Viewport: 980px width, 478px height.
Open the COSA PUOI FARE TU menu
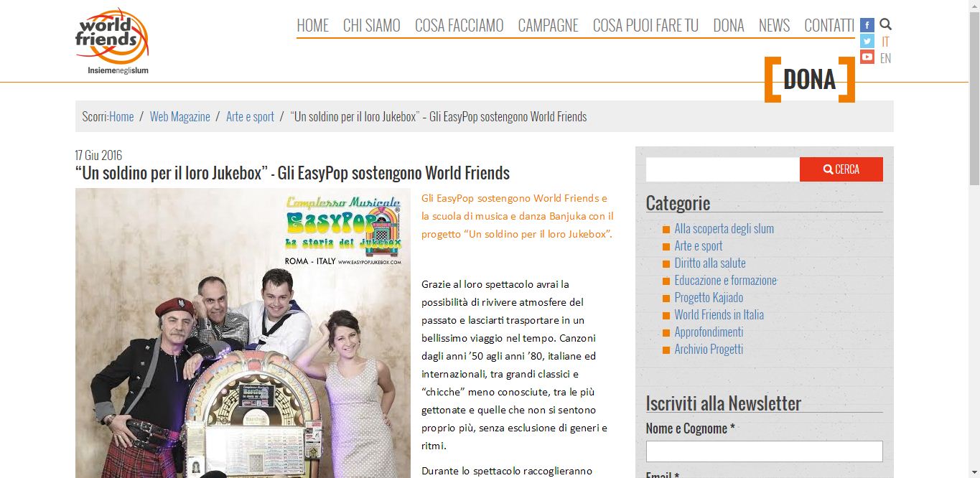(645, 25)
